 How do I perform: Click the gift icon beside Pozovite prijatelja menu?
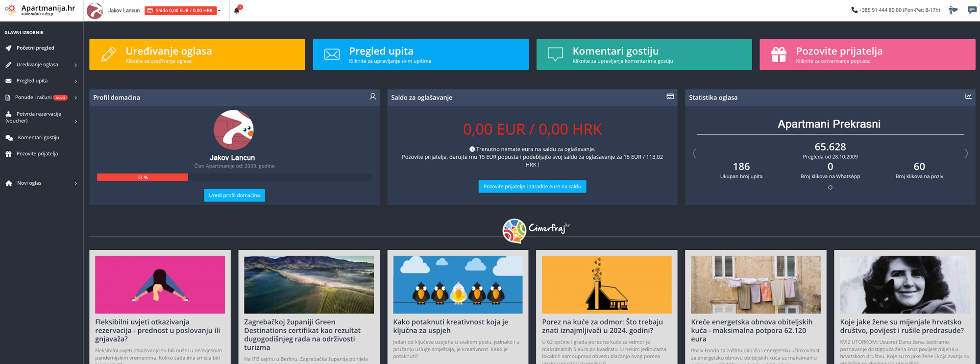pyautogui.click(x=8, y=154)
